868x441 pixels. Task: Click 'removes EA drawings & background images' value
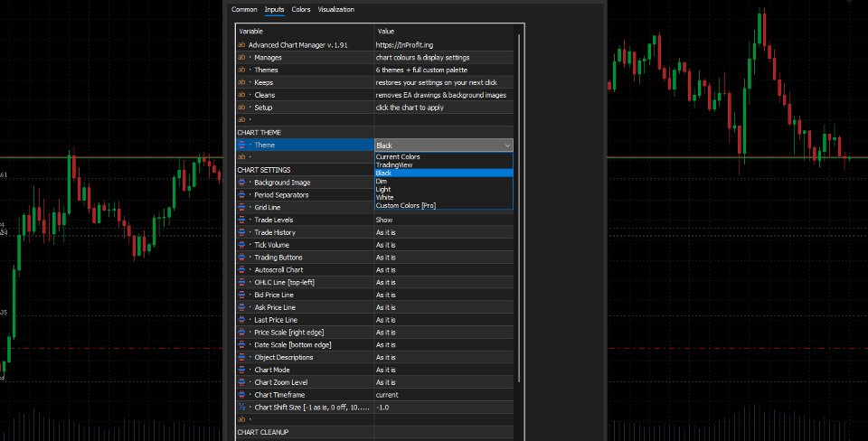441,95
